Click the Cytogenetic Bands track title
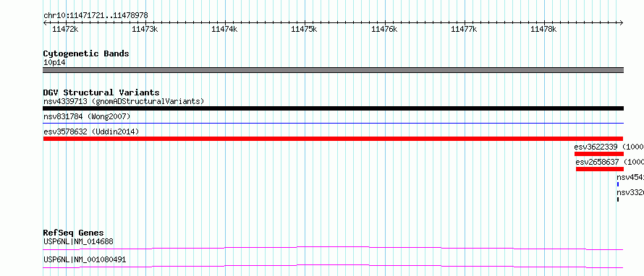Image resolution: width=644 pixels, height=276 pixels. [x=86, y=53]
